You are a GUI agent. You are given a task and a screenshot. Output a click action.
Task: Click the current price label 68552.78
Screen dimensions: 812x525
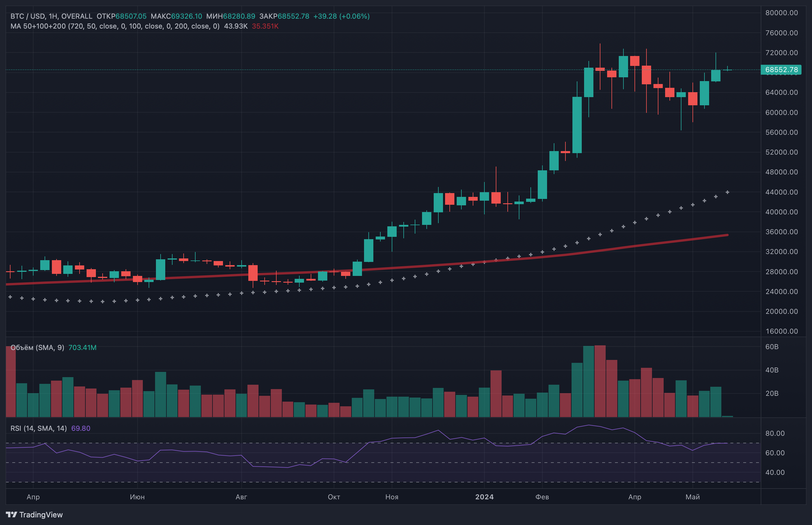781,70
